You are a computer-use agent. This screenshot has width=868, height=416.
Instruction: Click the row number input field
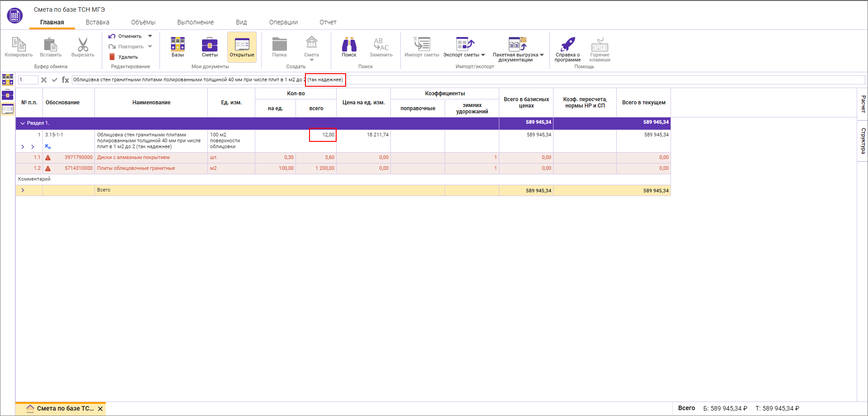(x=28, y=80)
